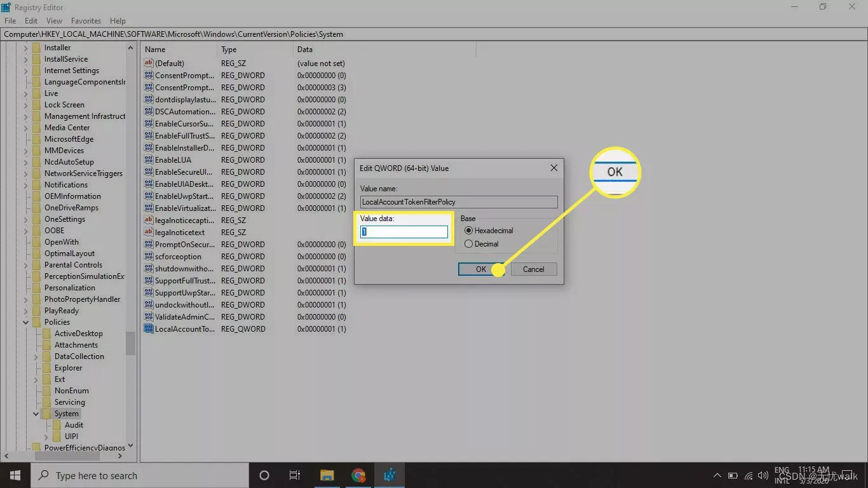This screenshot has height=488, width=868.
Task: Select the EnableVirtualizat... value icon
Action: tap(149, 208)
